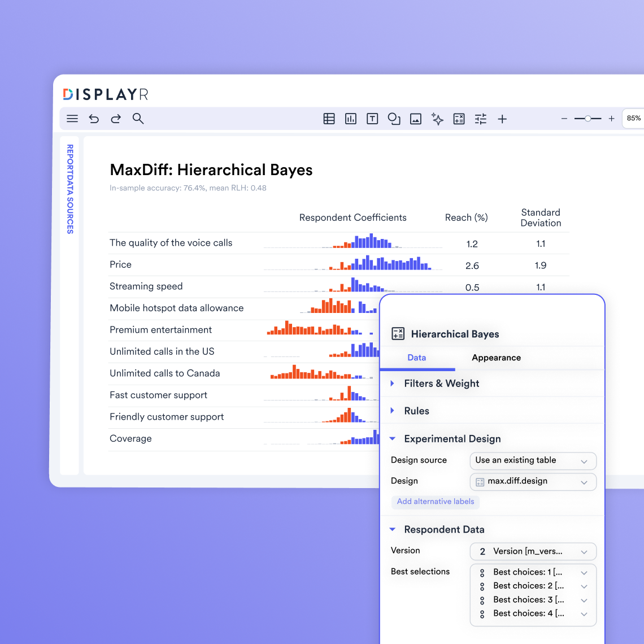The width and height of the screenshot is (644, 644).
Task: Click the in-sample accuracy subtitle
Action: tap(188, 188)
